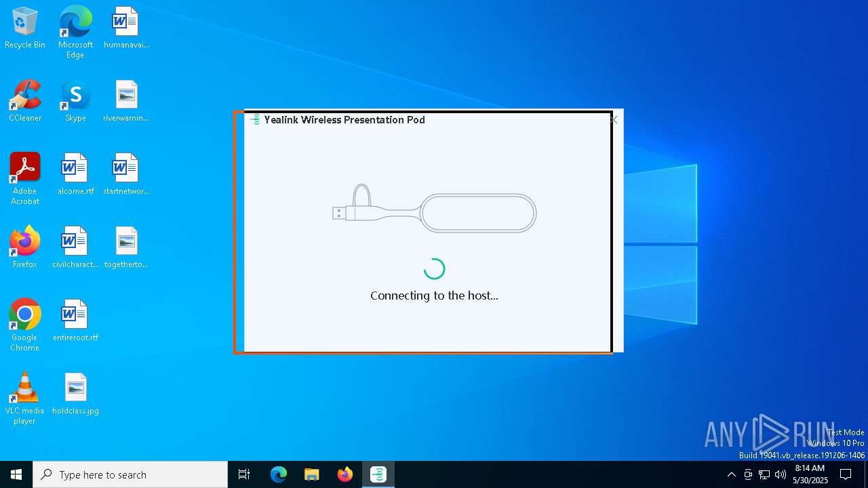
Task: Select holdclass.jpg image file
Action: point(75,394)
